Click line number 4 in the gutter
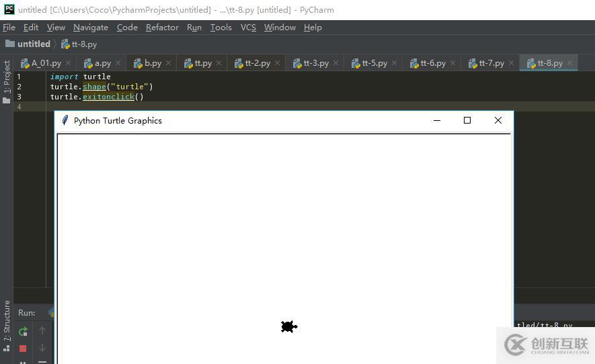The height and width of the screenshot is (364, 595). click(19, 107)
